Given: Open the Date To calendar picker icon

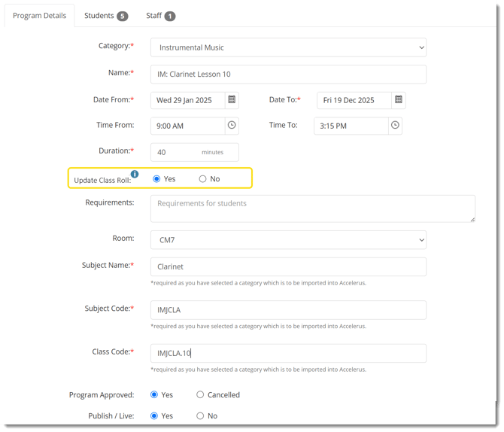Looking at the screenshot, I should pyautogui.click(x=399, y=100).
